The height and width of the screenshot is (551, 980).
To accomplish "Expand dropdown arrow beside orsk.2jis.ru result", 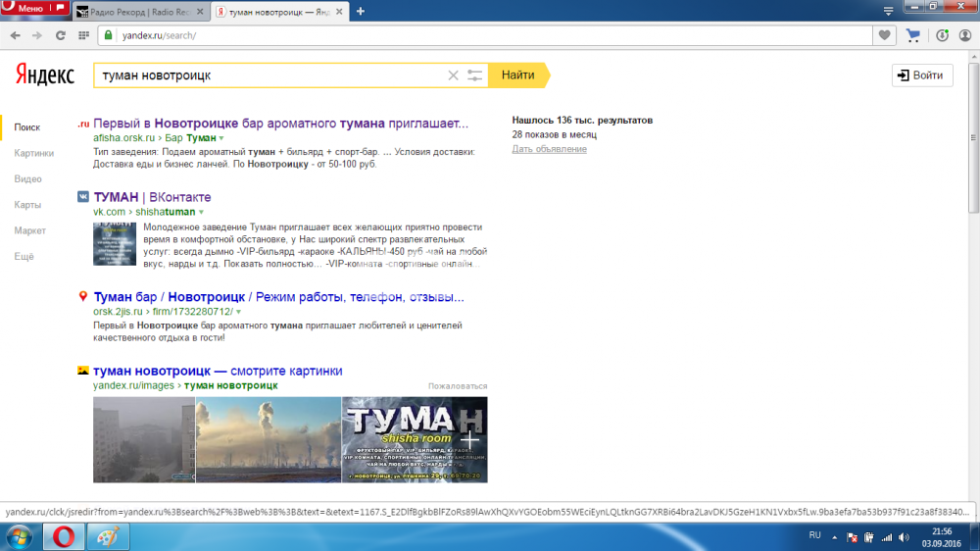I will (x=238, y=312).
